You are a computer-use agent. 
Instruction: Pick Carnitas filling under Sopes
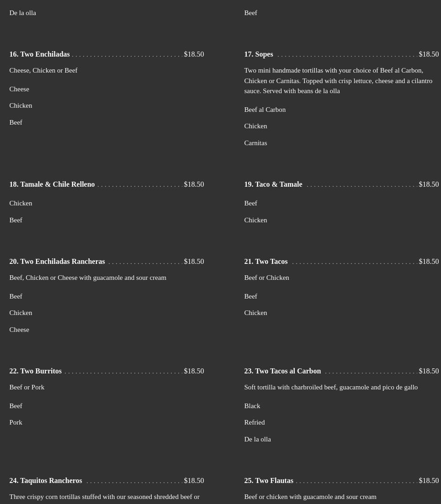pos(255,143)
